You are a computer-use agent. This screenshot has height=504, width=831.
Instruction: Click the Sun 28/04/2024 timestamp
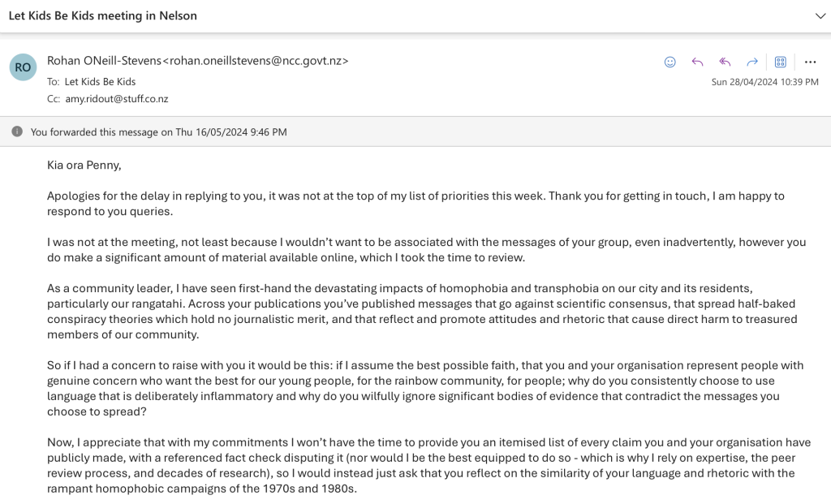click(x=764, y=81)
